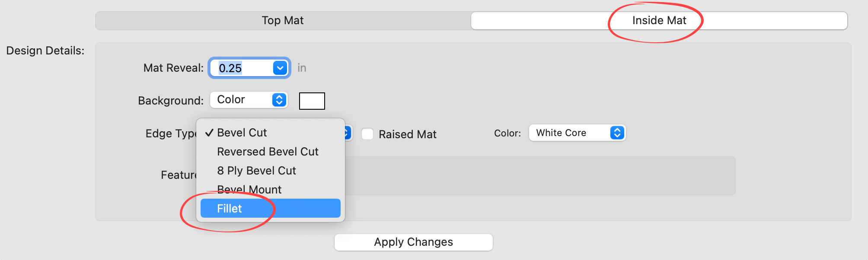Select the Inside Mat tab
The height and width of the screenshot is (260, 868).
click(659, 21)
